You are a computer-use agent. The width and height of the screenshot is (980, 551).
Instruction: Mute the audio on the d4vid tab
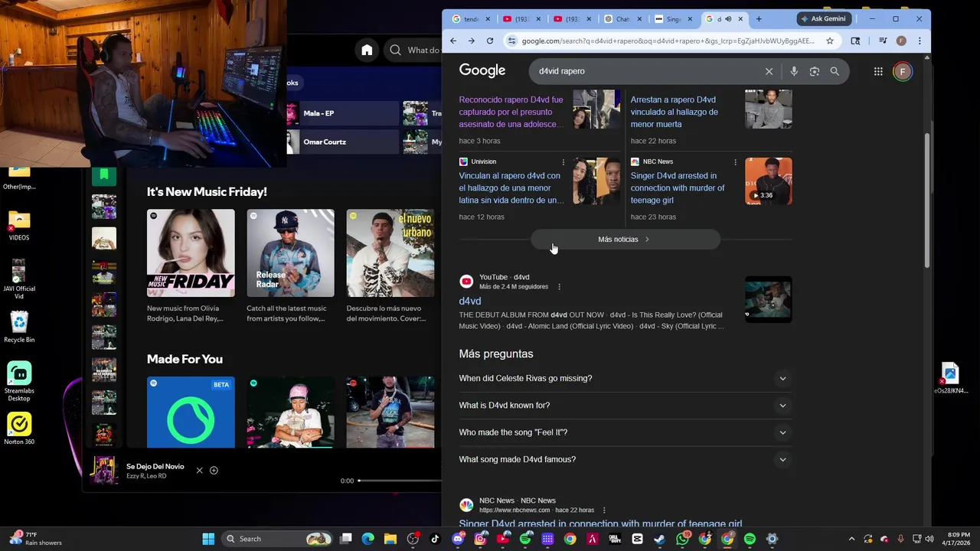pyautogui.click(x=728, y=18)
